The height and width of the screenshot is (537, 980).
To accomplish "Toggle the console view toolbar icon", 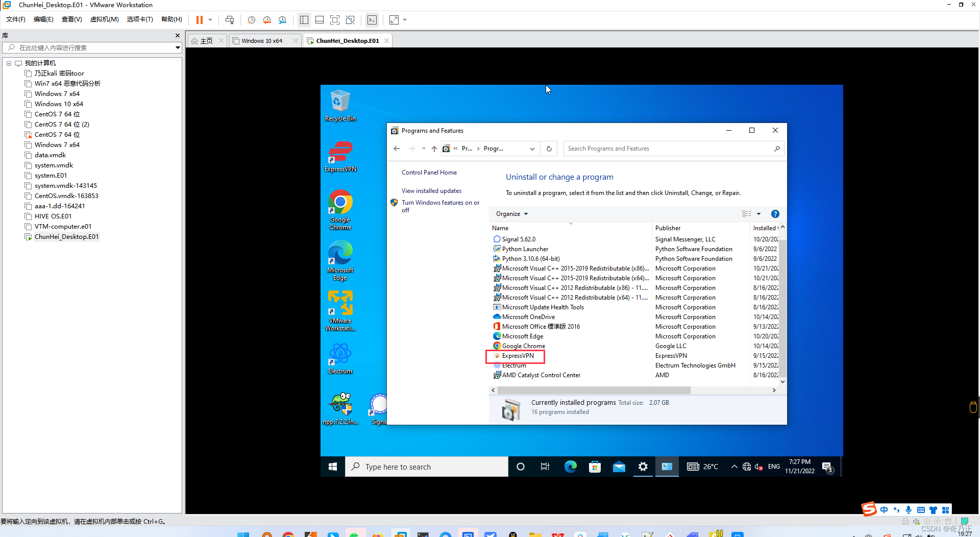I will click(x=372, y=20).
